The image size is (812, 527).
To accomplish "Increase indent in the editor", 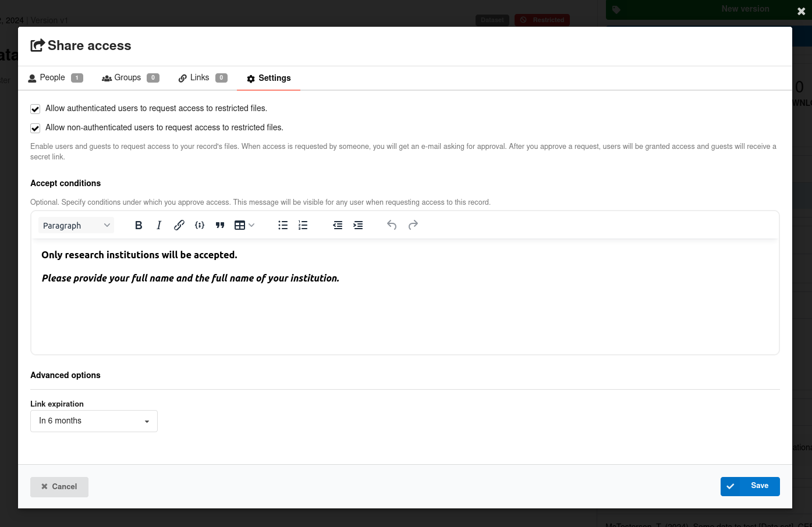I will click(358, 226).
